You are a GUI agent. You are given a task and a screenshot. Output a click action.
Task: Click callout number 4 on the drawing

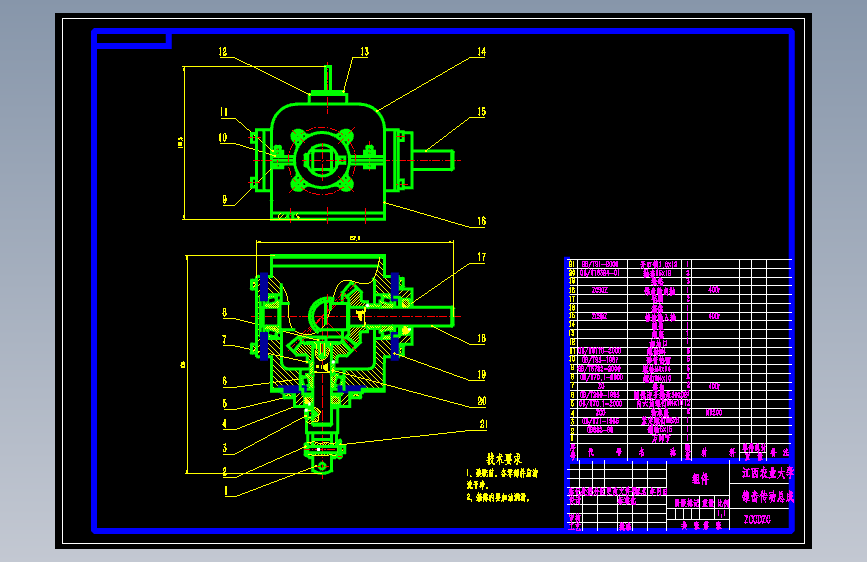coord(224,424)
